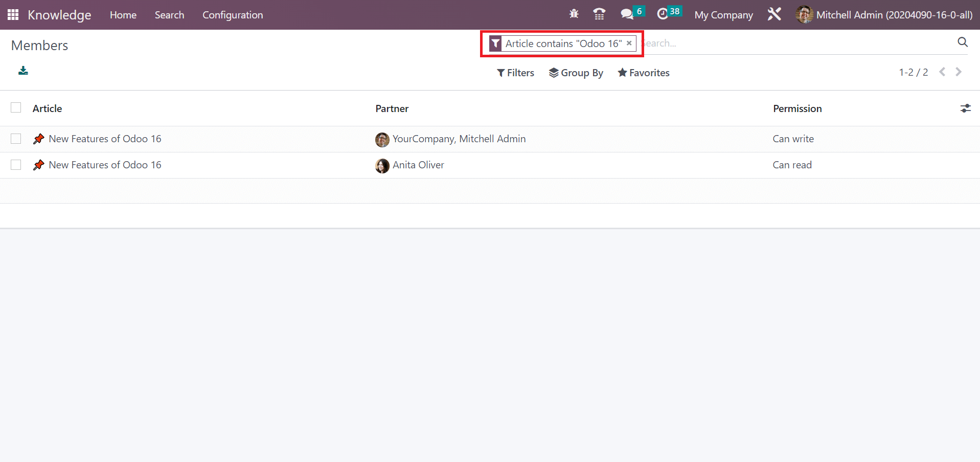Open the Search menu
The height and width of the screenshot is (462, 980).
tap(169, 15)
